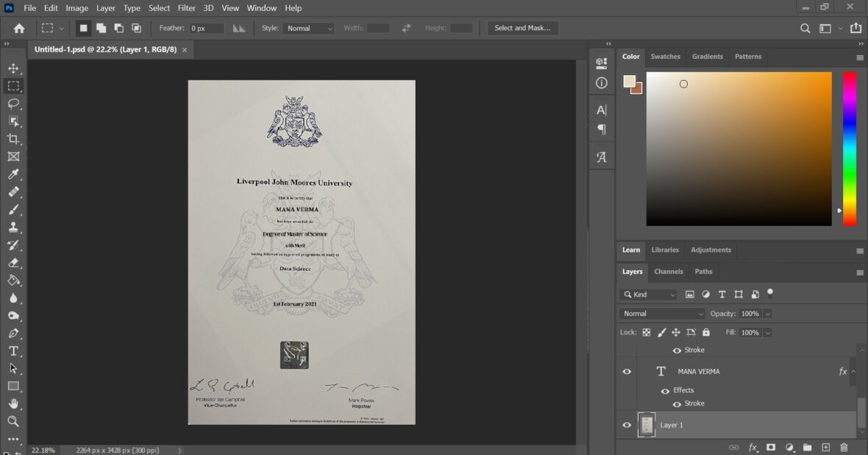Add a layer style with fx button
The image size is (868, 455).
[753, 447]
